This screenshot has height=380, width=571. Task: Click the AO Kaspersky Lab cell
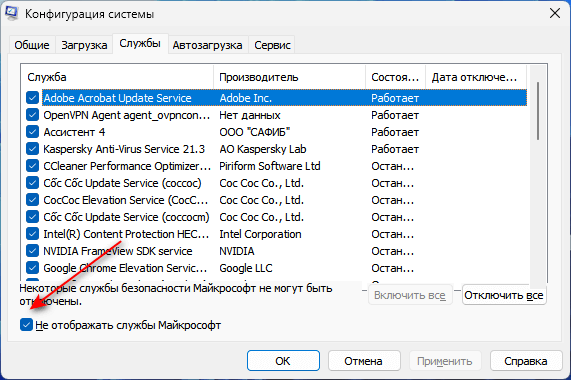(263, 149)
